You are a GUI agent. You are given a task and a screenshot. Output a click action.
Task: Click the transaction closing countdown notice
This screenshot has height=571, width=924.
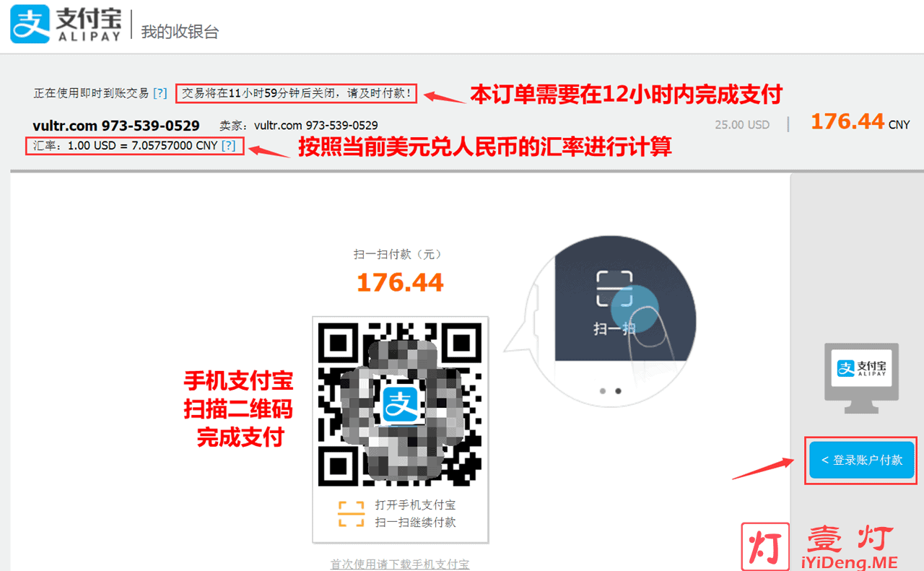click(x=297, y=92)
